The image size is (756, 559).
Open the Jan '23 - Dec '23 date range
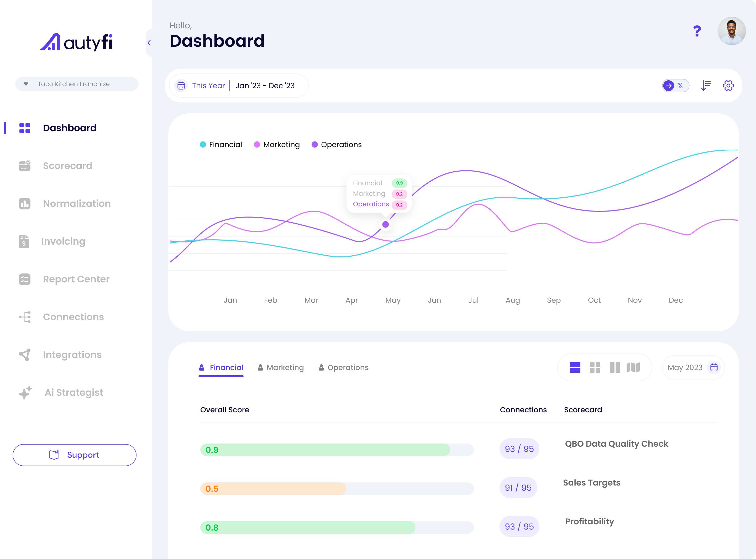click(265, 86)
